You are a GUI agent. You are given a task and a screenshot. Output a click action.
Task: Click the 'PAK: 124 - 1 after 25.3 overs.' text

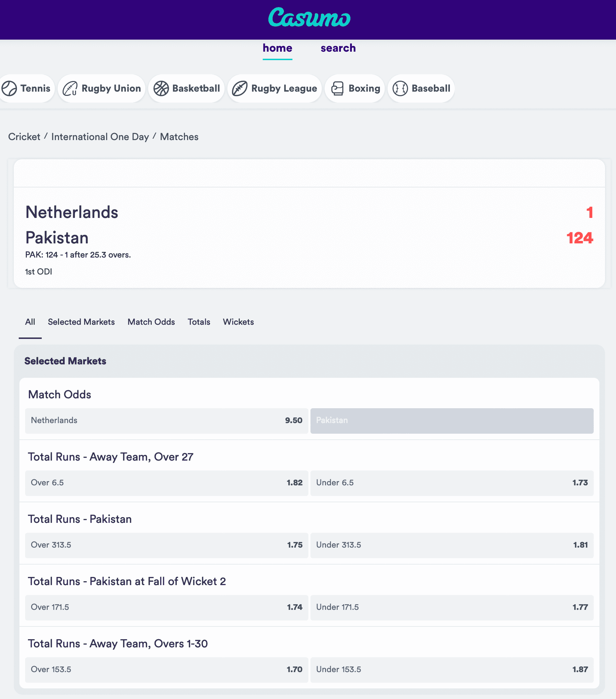78,255
